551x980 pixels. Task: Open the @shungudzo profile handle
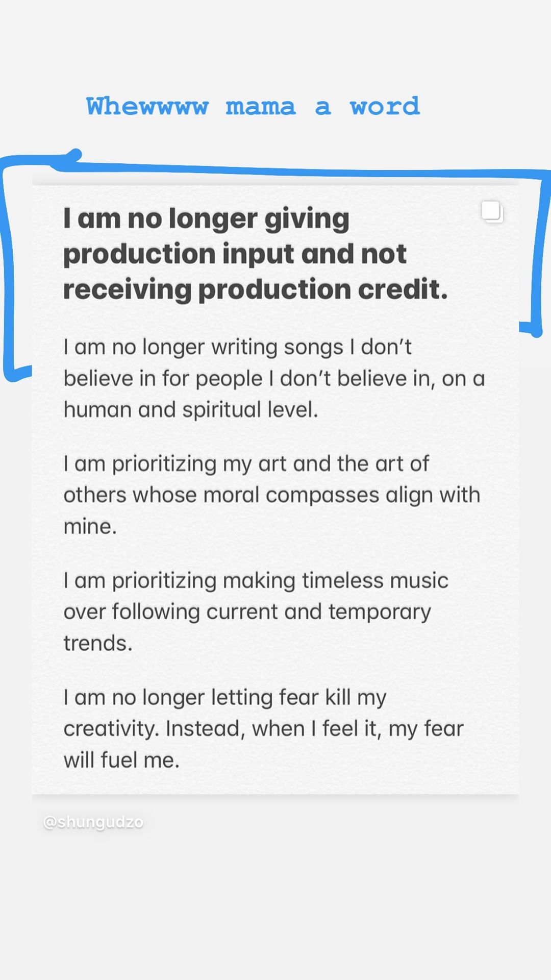pyautogui.click(x=93, y=822)
